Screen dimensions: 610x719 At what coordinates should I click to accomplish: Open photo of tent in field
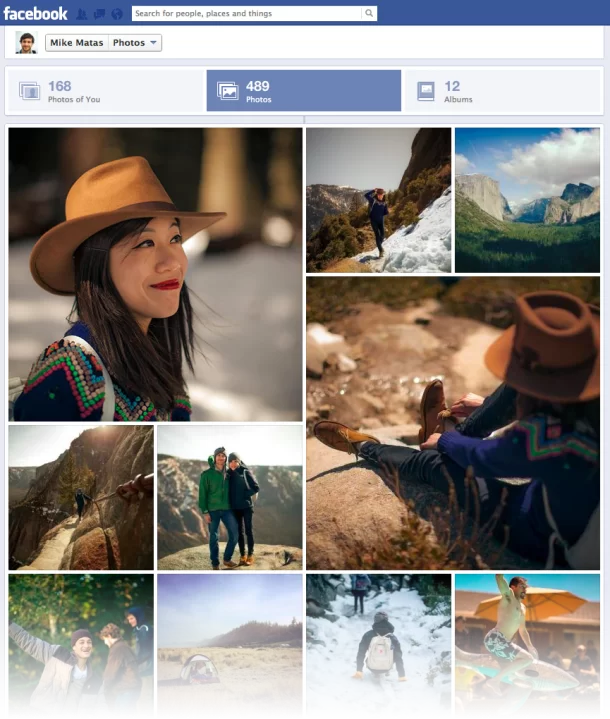coord(229,646)
